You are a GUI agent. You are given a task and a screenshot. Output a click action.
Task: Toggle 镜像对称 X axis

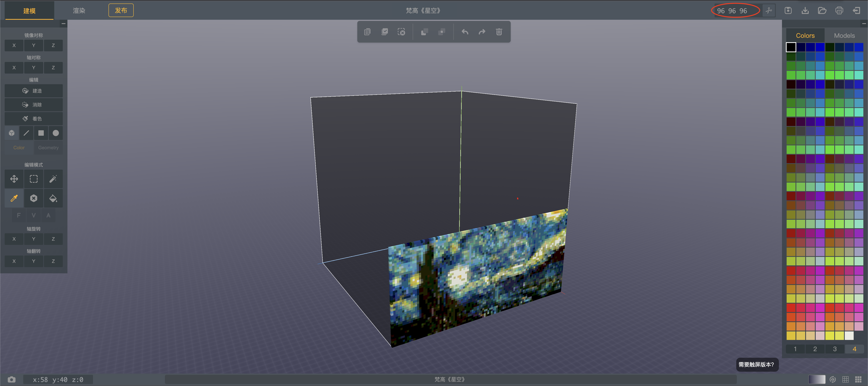tap(14, 45)
